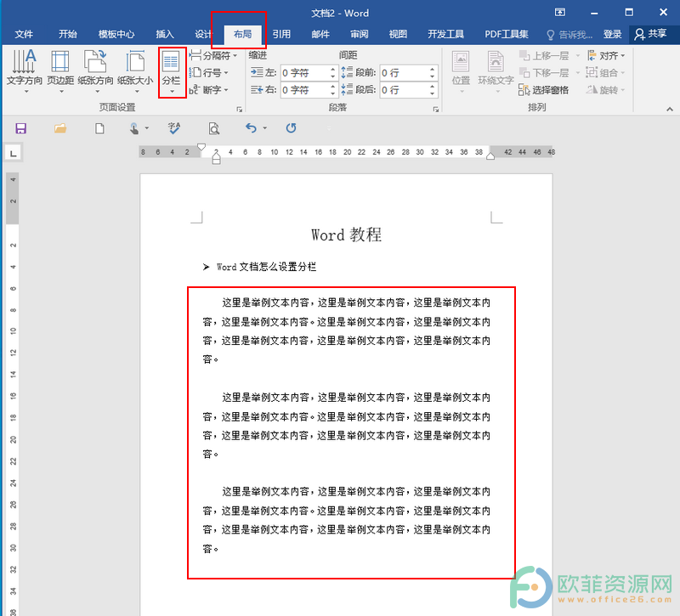Decrease right indent with down stepper
680x616 pixels.
pos(332,93)
